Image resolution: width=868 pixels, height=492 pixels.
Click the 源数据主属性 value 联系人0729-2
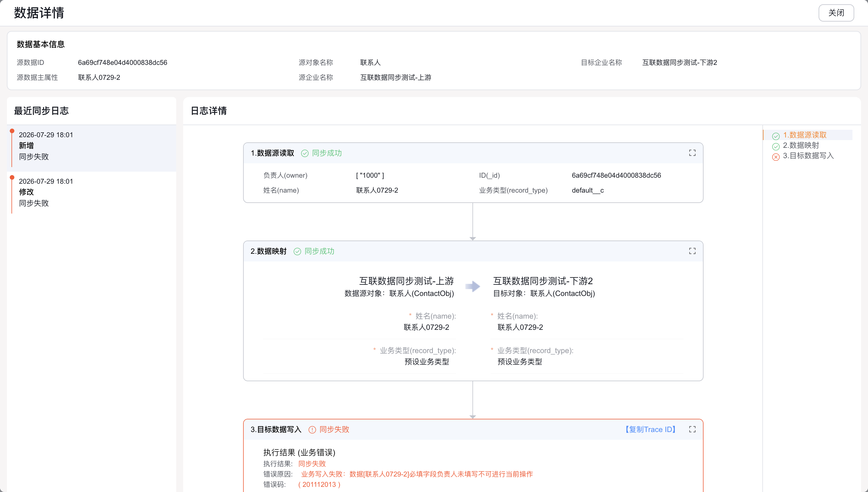[99, 78]
